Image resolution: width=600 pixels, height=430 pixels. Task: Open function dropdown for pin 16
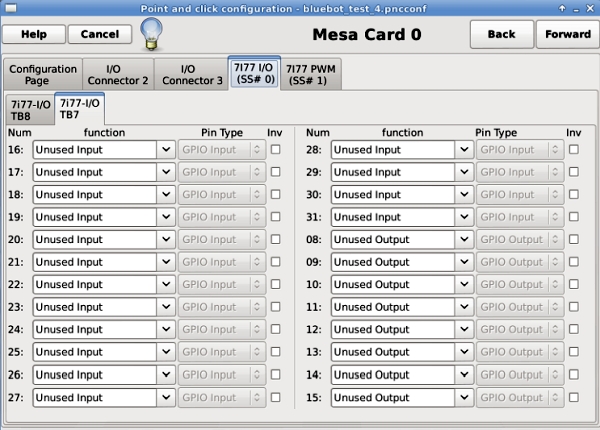166,150
